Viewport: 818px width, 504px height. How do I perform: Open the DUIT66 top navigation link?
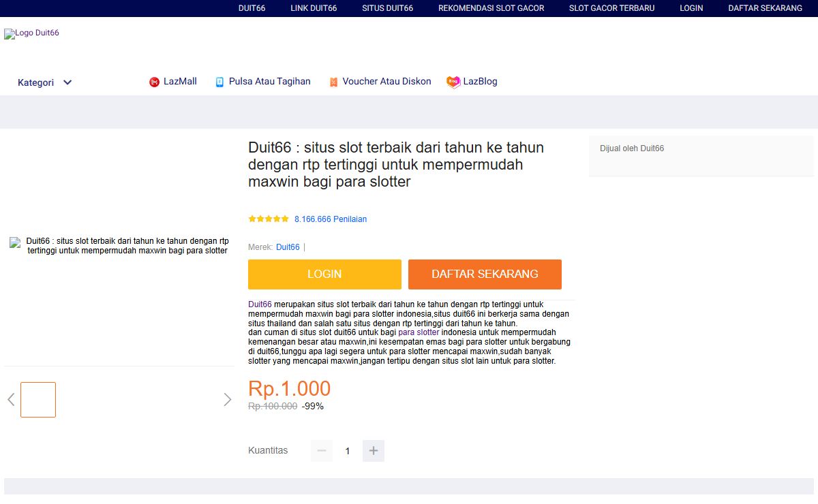252,8
